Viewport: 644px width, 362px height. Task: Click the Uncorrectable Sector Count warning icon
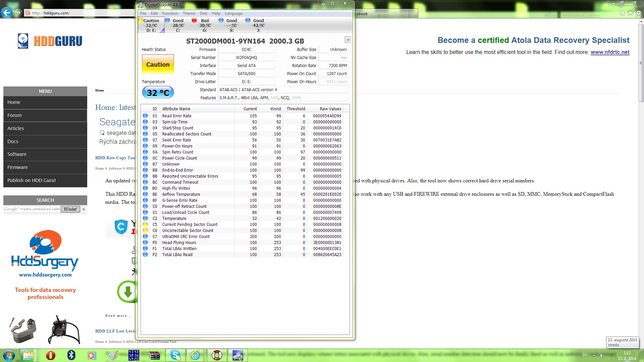145,230
